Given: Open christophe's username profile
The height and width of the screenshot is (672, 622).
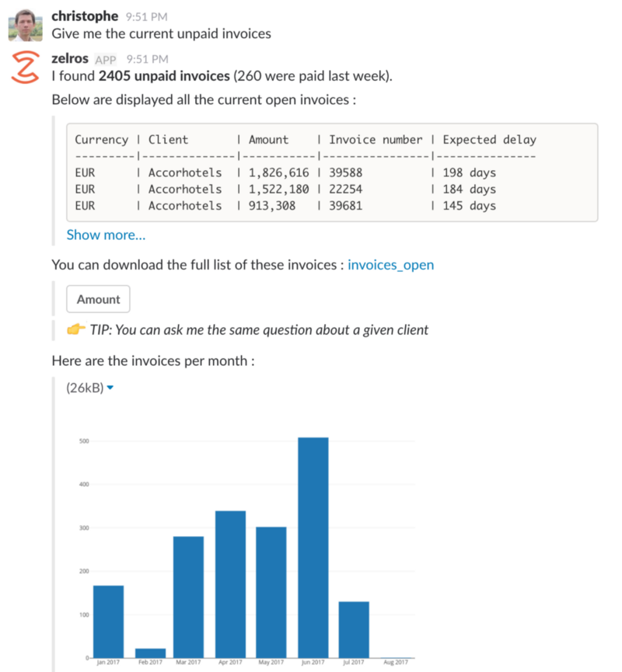Looking at the screenshot, I should (85, 16).
